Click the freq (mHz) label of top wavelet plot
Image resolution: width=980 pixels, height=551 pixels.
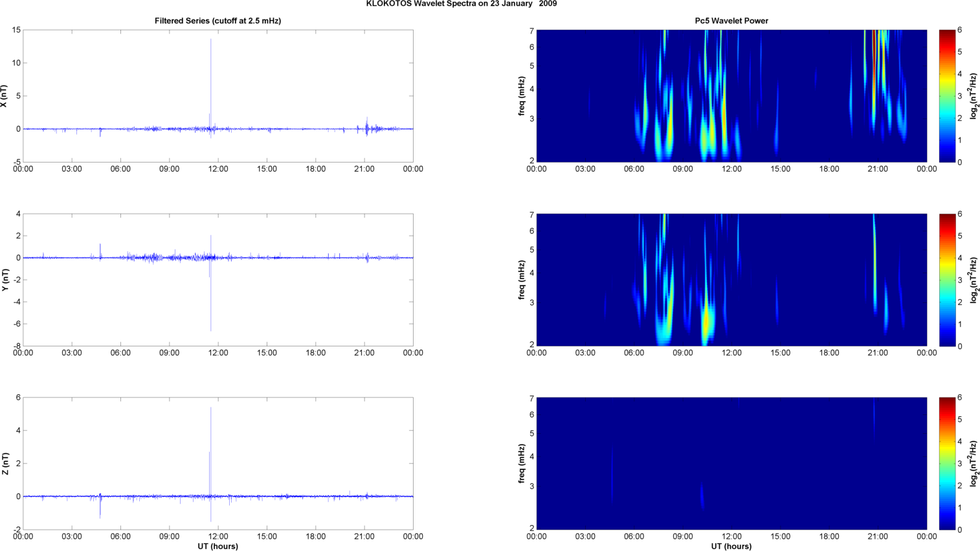pyautogui.click(x=521, y=96)
